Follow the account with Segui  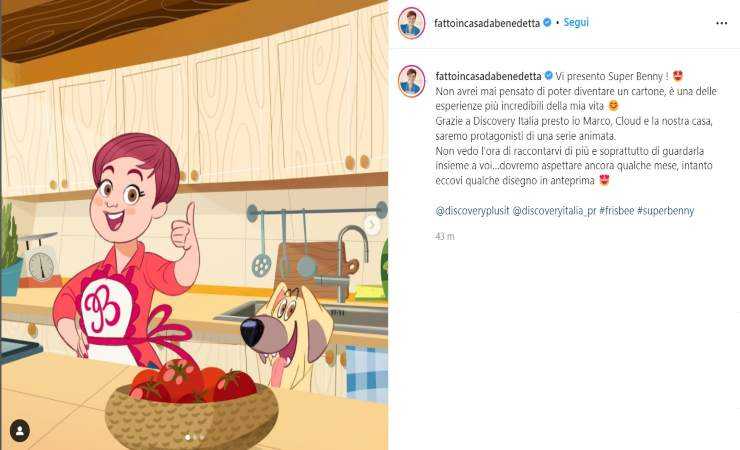(x=576, y=22)
